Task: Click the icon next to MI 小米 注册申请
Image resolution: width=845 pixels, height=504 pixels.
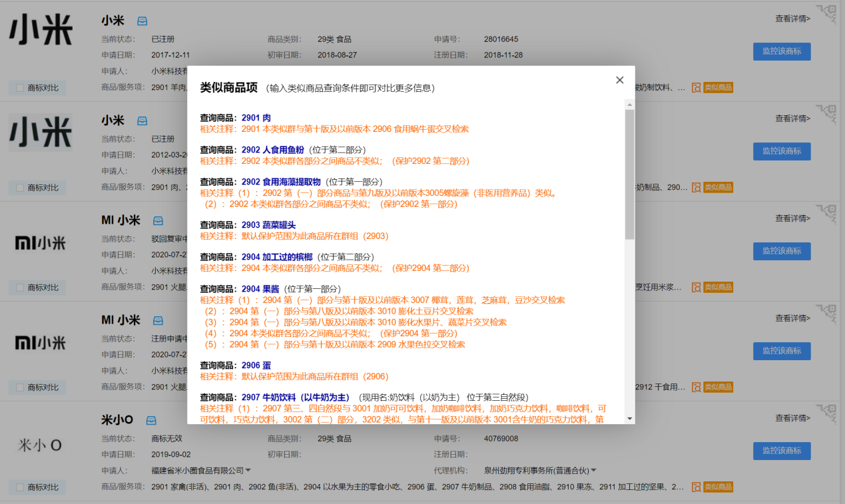Action: (158, 320)
